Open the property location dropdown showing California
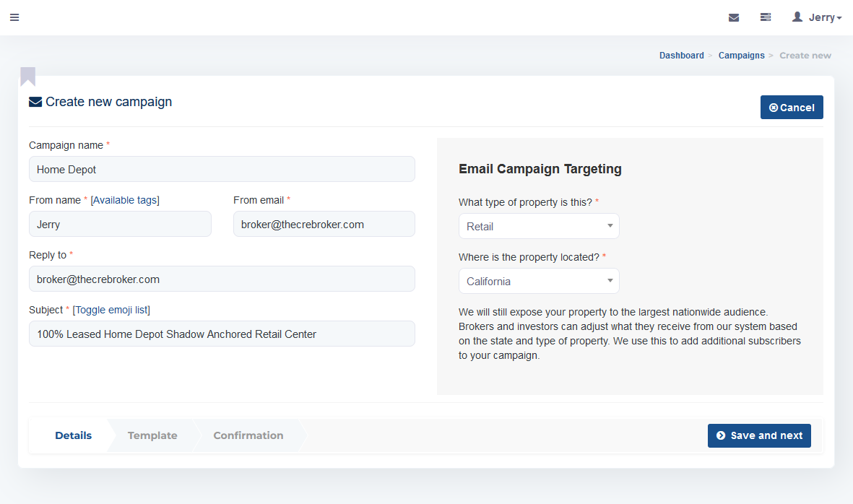Image resolution: width=853 pixels, height=504 pixels. pos(539,281)
